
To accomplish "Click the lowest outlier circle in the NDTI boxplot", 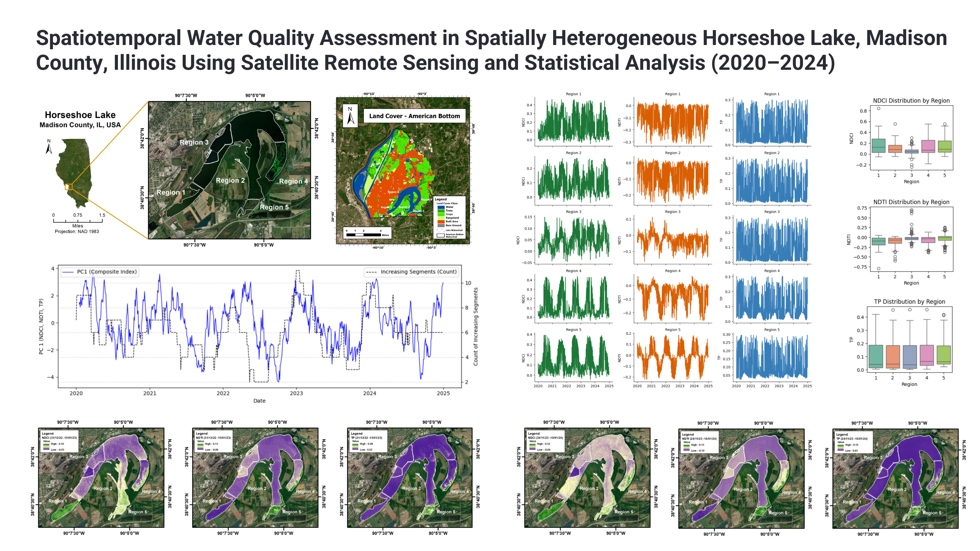I will pos(878,268).
